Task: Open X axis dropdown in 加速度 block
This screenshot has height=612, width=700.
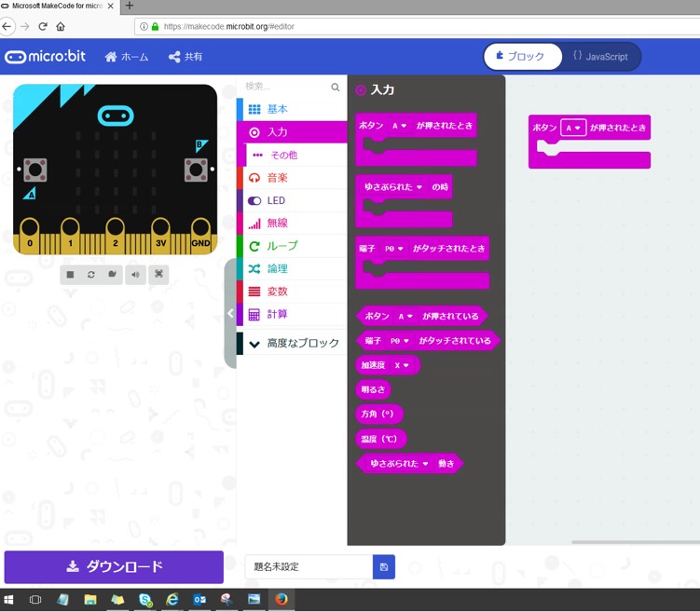Action: coord(402,365)
